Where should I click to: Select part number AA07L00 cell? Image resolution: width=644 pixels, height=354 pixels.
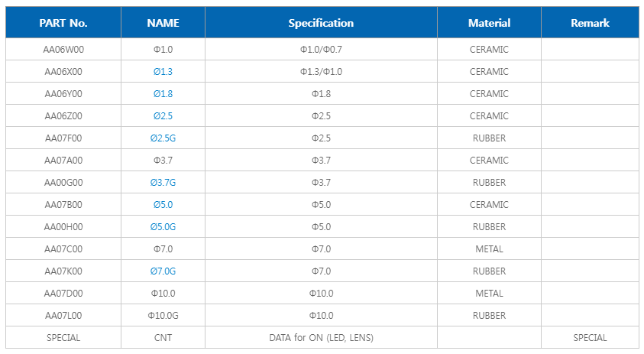coord(63,316)
